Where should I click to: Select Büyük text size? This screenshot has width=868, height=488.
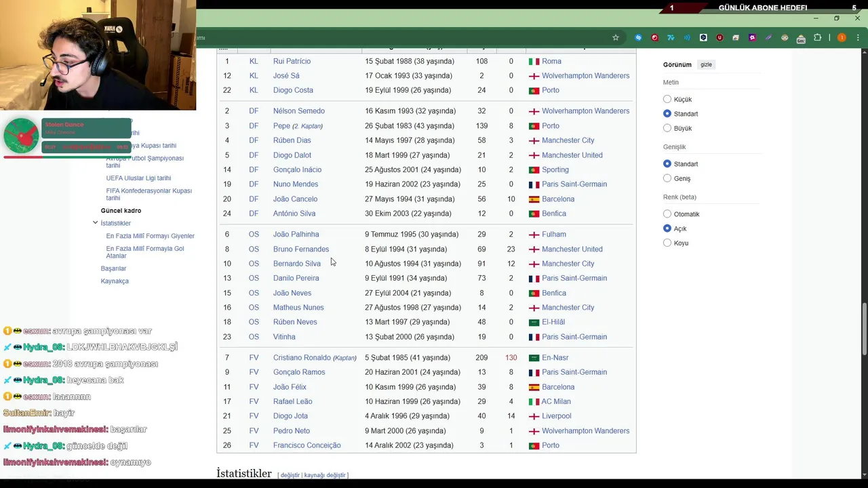667,128
